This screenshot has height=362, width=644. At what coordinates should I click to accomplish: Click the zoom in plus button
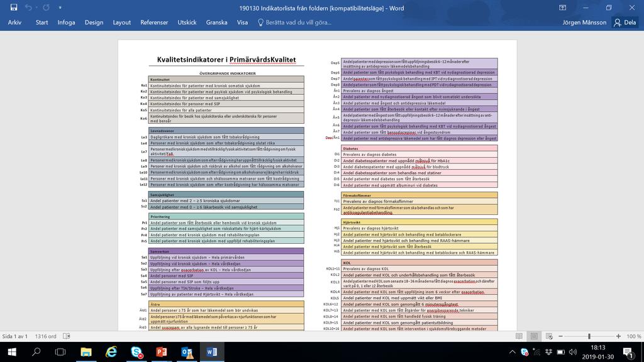(x=619, y=336)
